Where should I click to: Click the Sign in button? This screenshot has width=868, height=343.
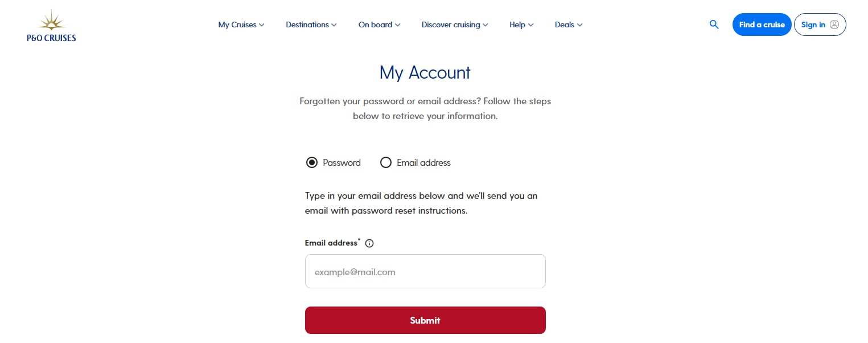tap(820, 24)
